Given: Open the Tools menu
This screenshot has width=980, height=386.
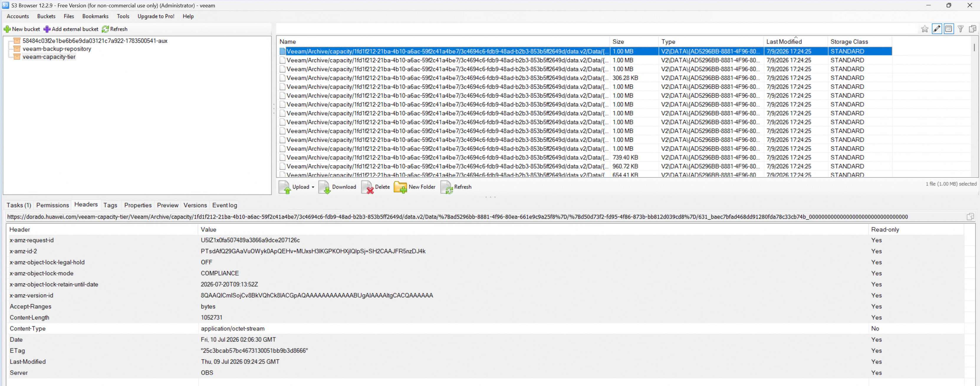Looking at the screenshot, I should click(123, 16).
